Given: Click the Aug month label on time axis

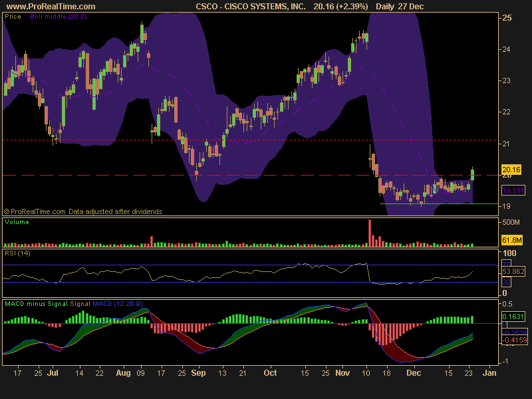Looking at the screenshot, I should pyautogui.click(x=123, y=373).
